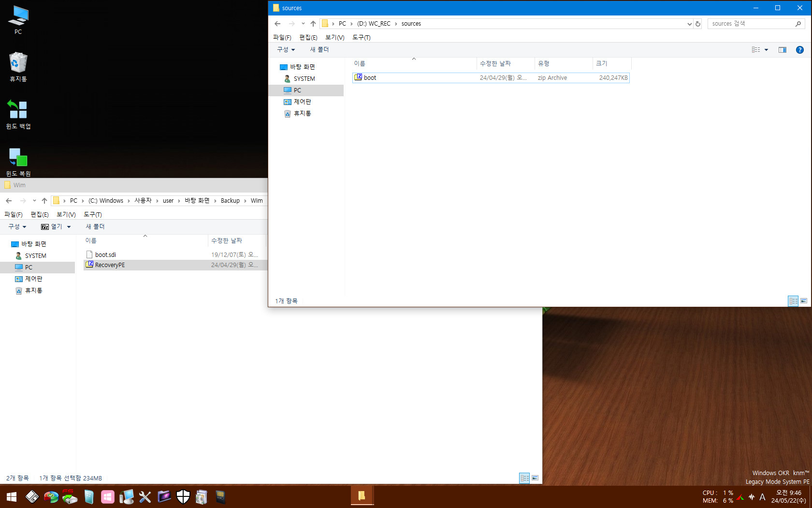Sort by 유형 column in sources window
812x508 pixels.
[x=564, y=64]
